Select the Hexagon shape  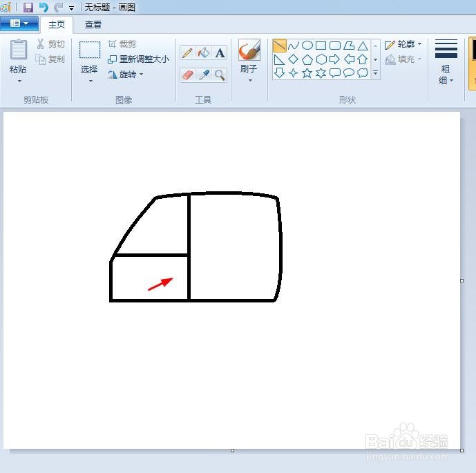point(321,59)
